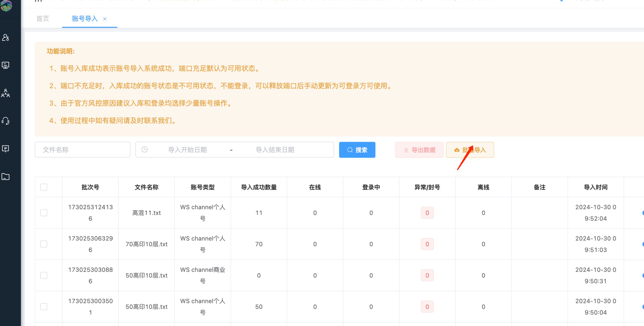Check the row for 70高印10层.txt
644x326 pixels.
[44, 244]
